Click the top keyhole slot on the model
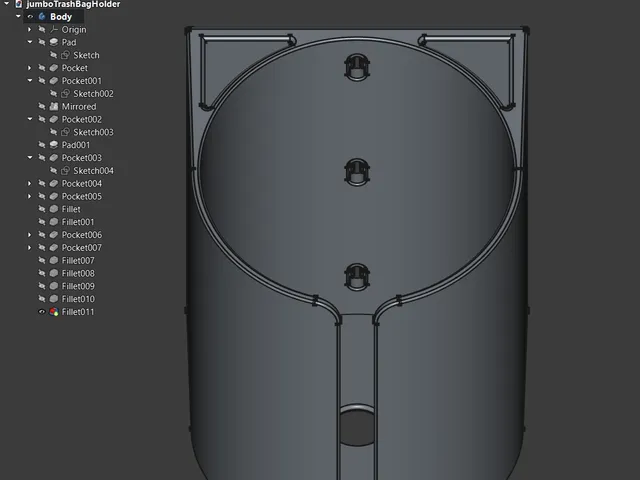640x480 pixels. tap(357, 67)
